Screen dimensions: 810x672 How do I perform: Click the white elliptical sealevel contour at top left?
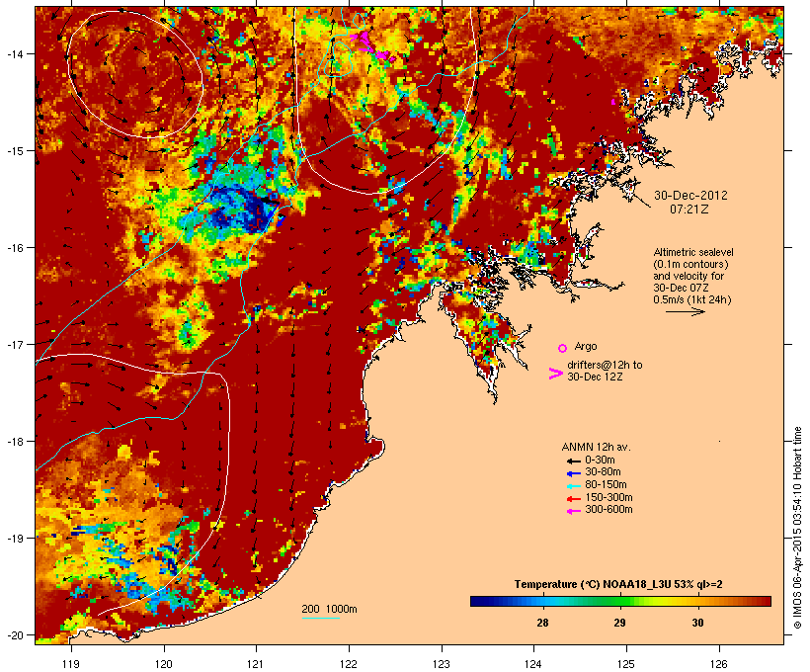(135, 74)
